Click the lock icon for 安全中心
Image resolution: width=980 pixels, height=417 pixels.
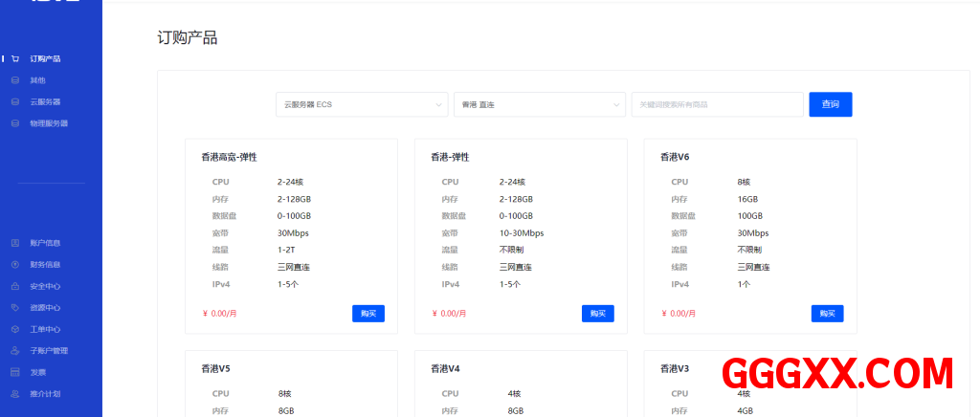15,286
